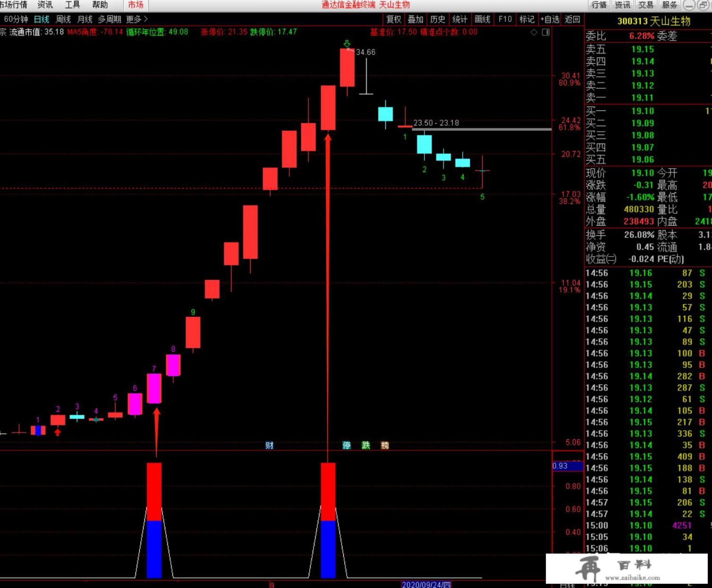Click the 23.50 - 23.18 gap label

pos(436,123)
